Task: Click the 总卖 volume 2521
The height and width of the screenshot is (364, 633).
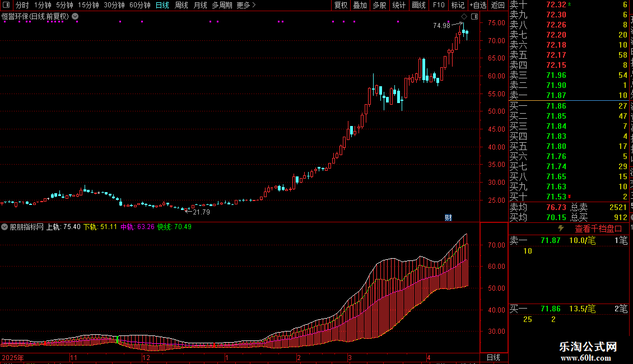Action: coord(618,207)
